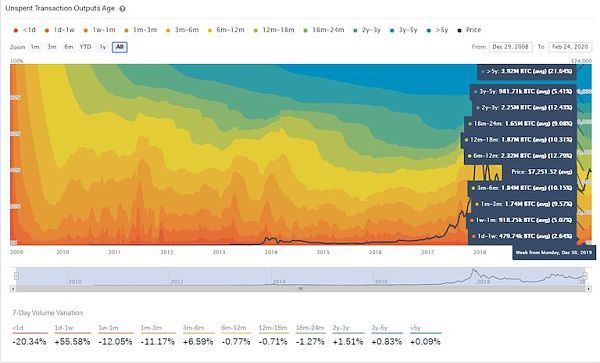Toggle the Price legend series
The height and width of the screenshot is (363, 600).
[x=470, y=30]
